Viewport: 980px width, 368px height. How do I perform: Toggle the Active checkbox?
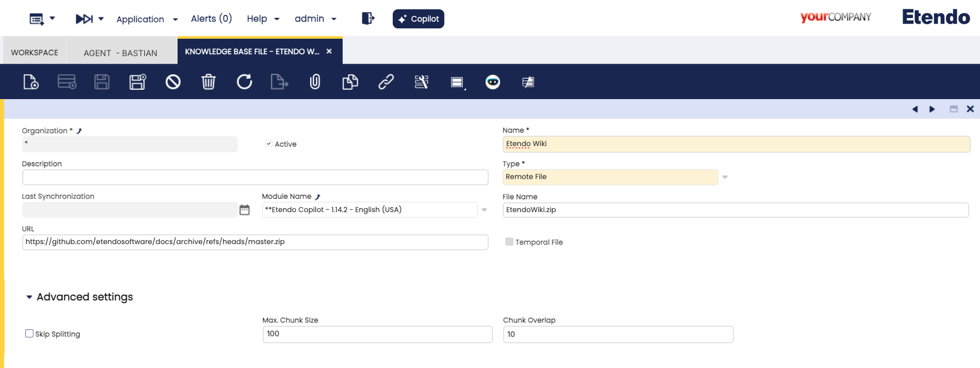269,143
